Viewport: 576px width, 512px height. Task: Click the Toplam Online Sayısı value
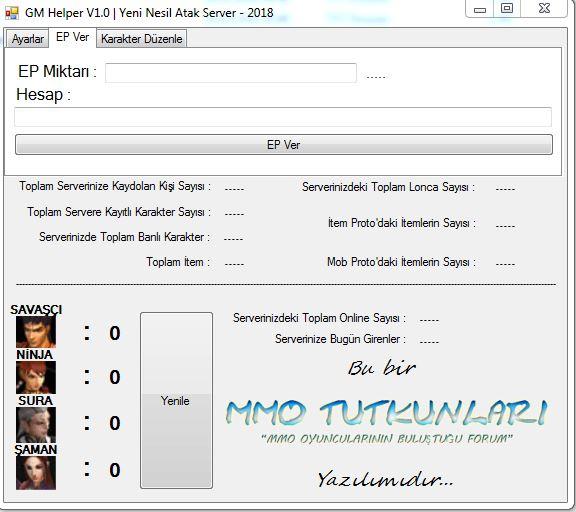[429, 320]
